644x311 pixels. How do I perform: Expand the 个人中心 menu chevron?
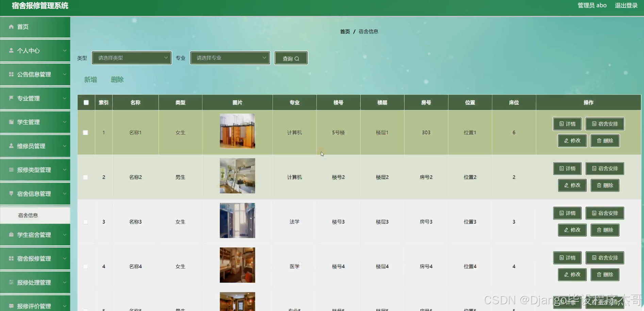pyautogui.click(x=65, y=50)
